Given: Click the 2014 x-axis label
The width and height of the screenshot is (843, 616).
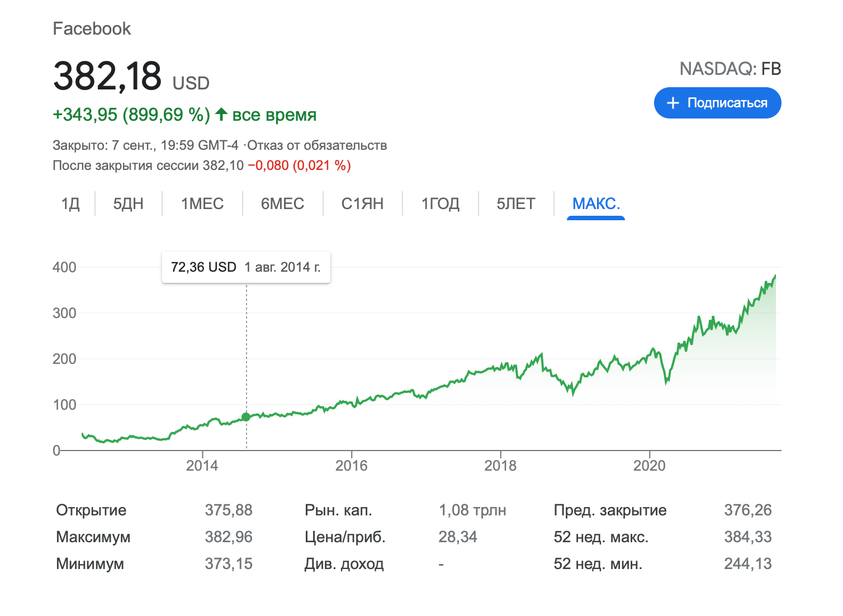Looking at the screenshot, I should pyautogui.click(x=202, y=466).
